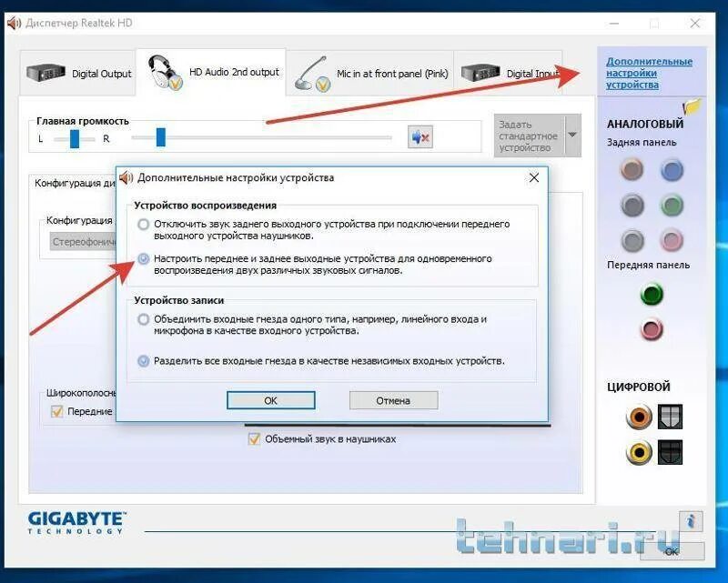This screenshot has width=728, height=583.
Task: Click the green front panel jack
Action: coord(652,295)
